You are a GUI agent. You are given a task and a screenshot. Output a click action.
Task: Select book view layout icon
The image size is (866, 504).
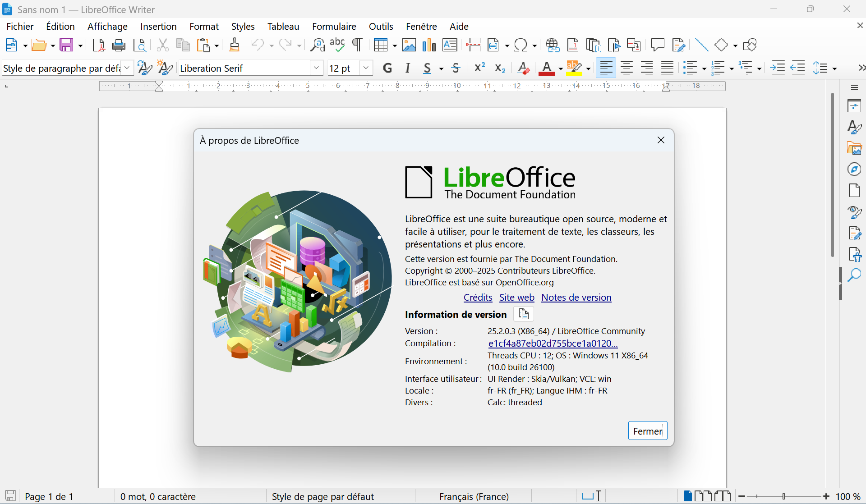click(723, 496)
